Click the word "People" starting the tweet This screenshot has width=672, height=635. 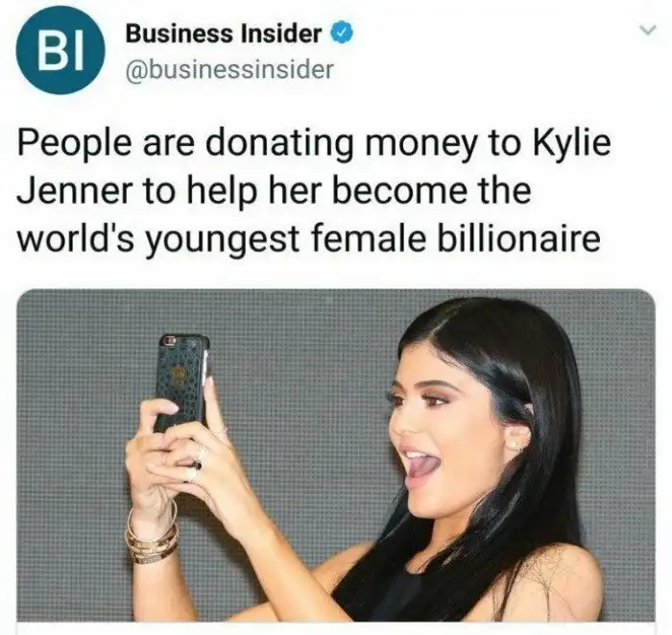[x=74, y=145]
